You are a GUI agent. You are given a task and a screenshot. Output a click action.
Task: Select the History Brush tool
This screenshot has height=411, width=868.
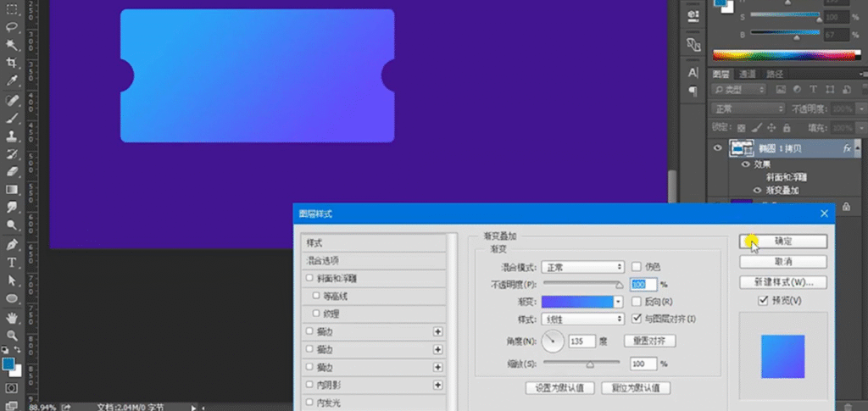[x=12, y=153]
